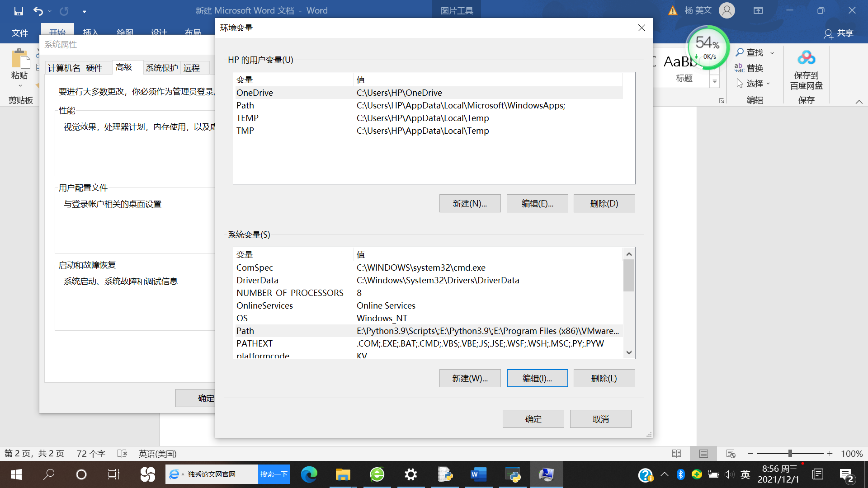
Task: Switch to Print Layout view icon
Action: (x=703, y=453)
